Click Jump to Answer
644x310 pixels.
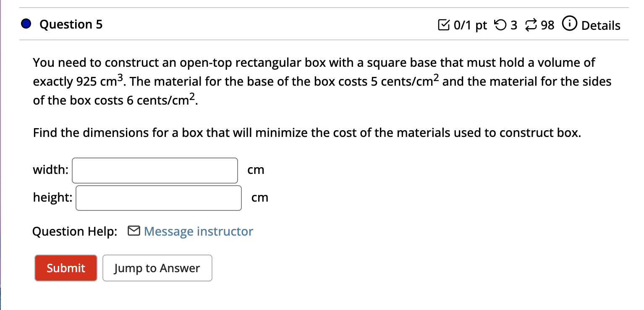coord(157,268)
